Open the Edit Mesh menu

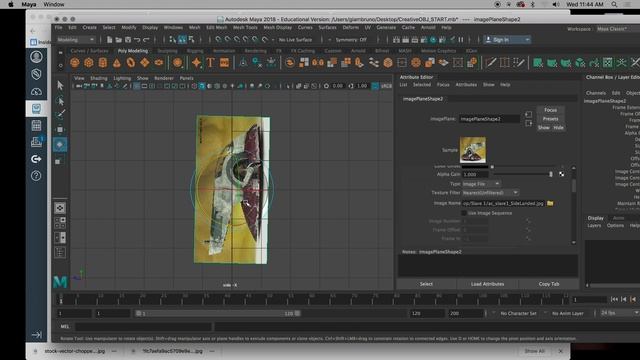click(x=216, y=27)
